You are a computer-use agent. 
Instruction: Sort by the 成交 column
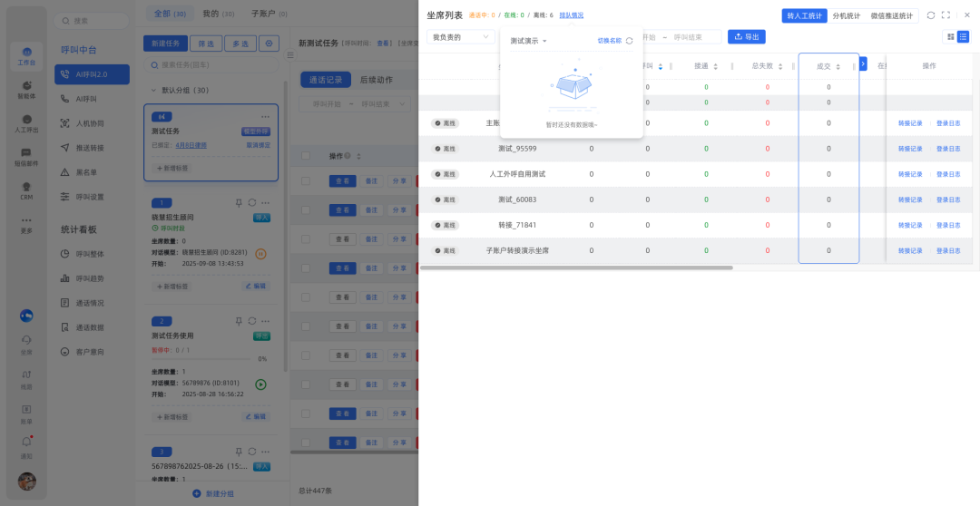[x=838, y=66]
